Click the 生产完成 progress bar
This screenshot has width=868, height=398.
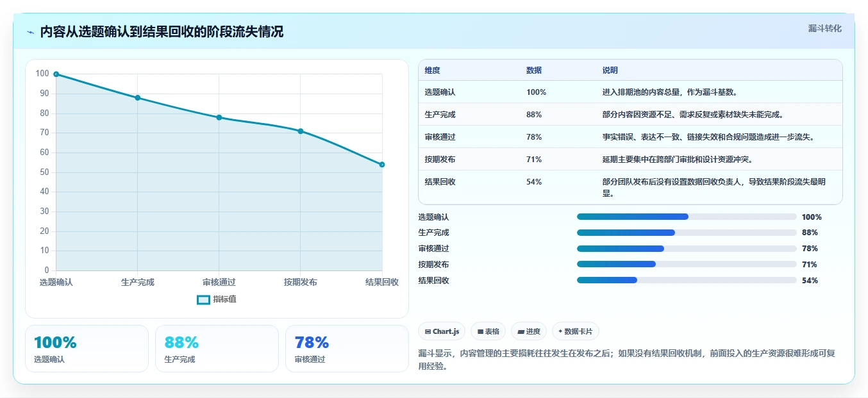(687, 233)
